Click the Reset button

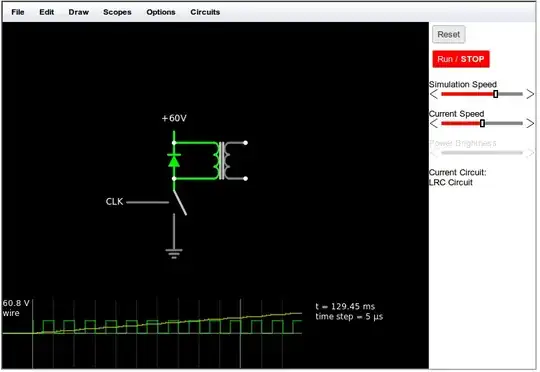coord(449,34)
